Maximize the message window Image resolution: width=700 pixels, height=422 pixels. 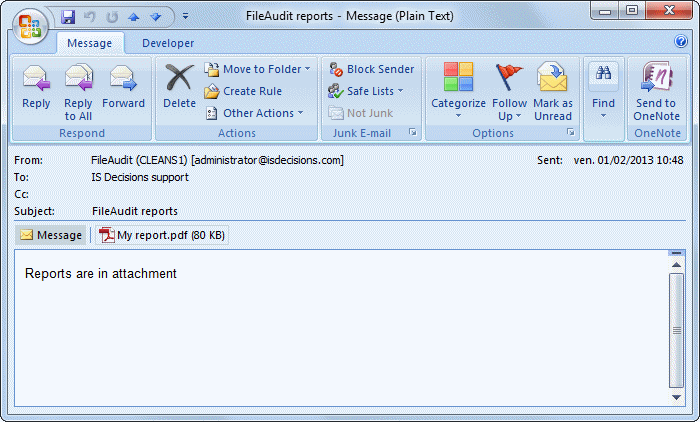tap(632, 11)
